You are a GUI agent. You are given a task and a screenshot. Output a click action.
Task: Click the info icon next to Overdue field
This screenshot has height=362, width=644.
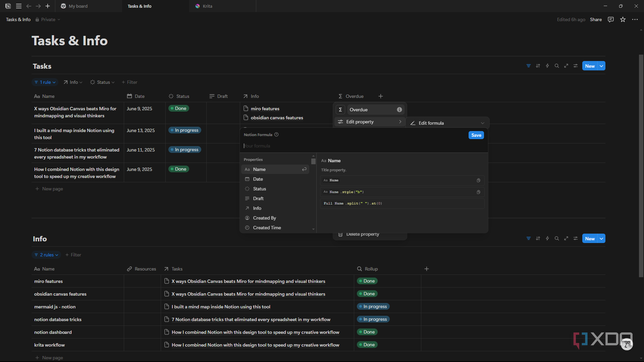coord(399,110)
